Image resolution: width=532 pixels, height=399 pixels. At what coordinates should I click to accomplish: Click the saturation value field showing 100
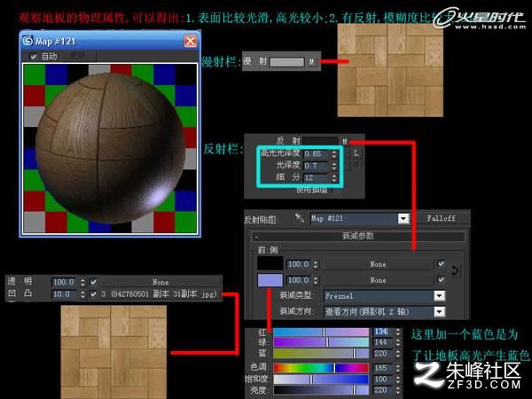pos(382,379)
